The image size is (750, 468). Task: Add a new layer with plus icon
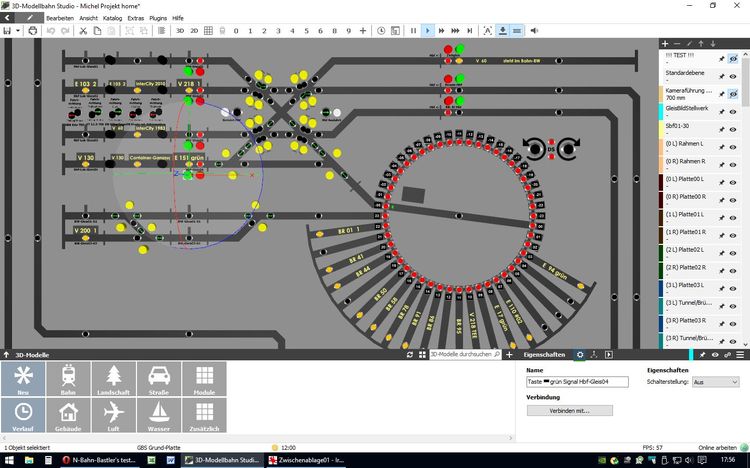coord(665,44)
